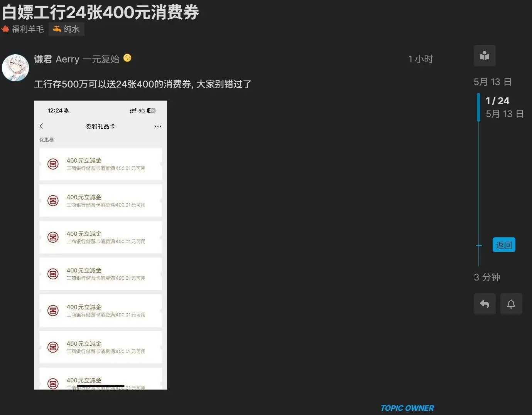Click the 1 / 24 post counter
The height and width of the screenshot is (415, 532).
pyautogui.click(x=497, y=101)
